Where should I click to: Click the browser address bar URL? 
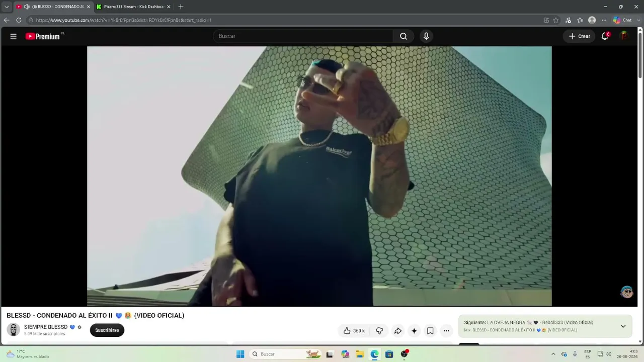pos(124,20)
